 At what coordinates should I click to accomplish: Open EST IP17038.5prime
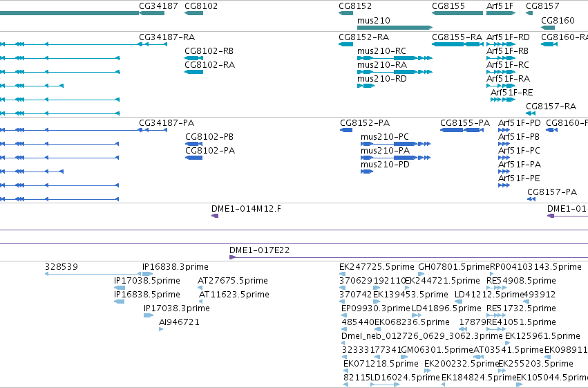point(147,281)
